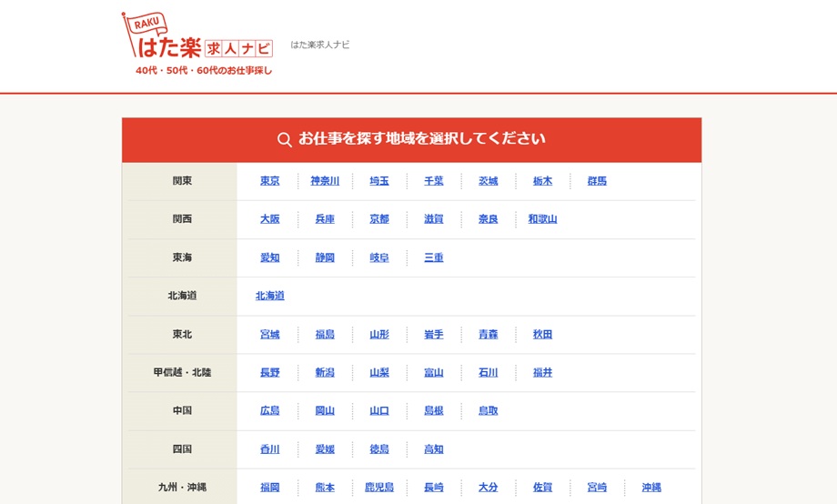Screen dimensions: 837x504
Task: Open the 秋田 link
Action: click(x=543, y=335)
